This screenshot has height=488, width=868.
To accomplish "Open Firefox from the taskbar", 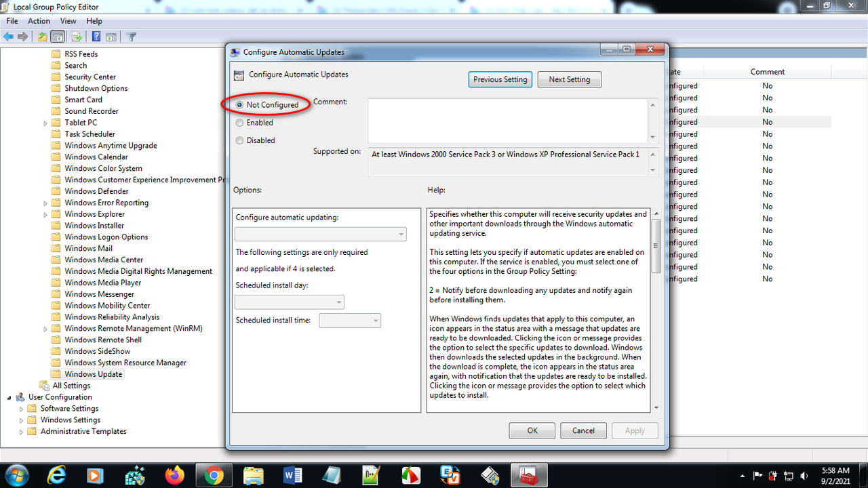I will pos(174,475).
